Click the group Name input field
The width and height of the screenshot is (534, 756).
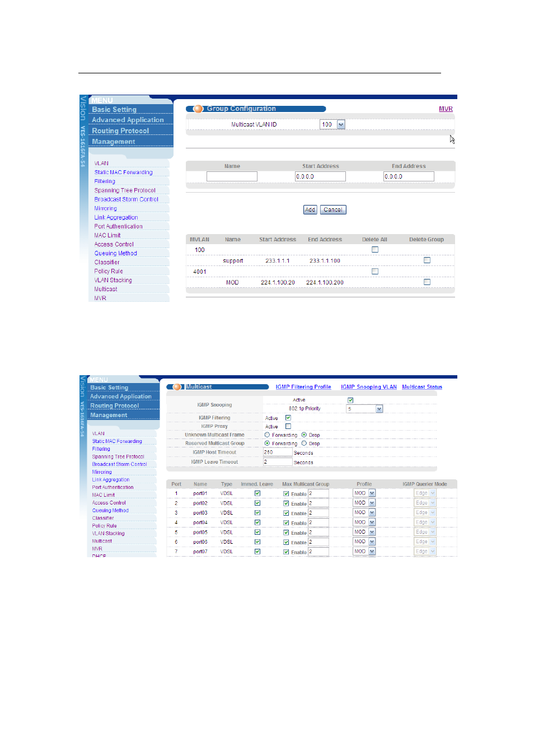pos(232,176)
